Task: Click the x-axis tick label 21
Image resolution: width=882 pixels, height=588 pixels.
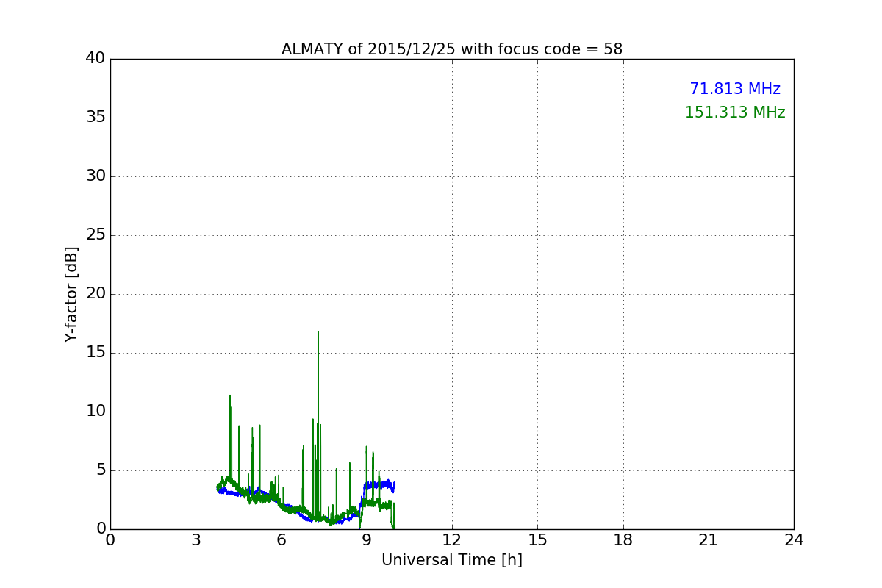Action: pos(709,540)
